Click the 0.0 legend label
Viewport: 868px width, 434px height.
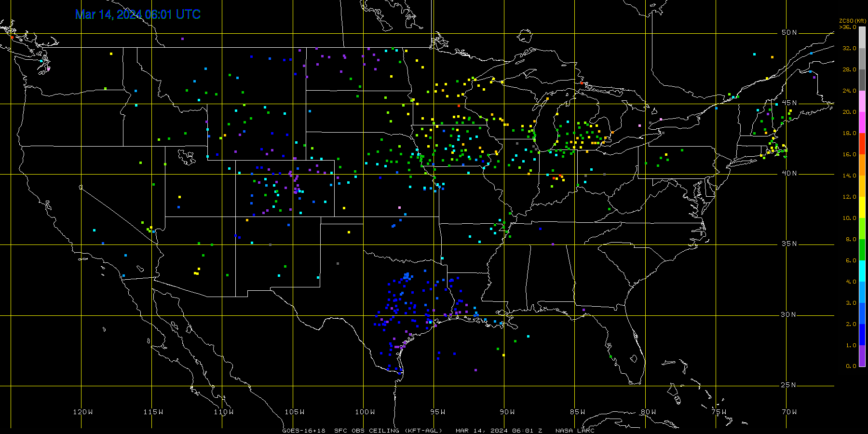point(851,366)
